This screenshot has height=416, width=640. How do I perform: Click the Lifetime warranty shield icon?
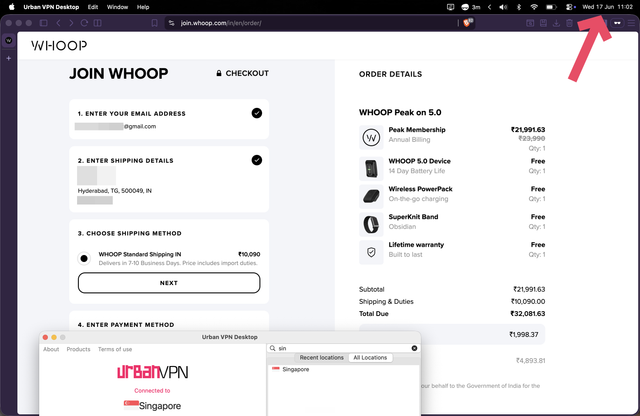pyautogui.click(x=371, y=252)
